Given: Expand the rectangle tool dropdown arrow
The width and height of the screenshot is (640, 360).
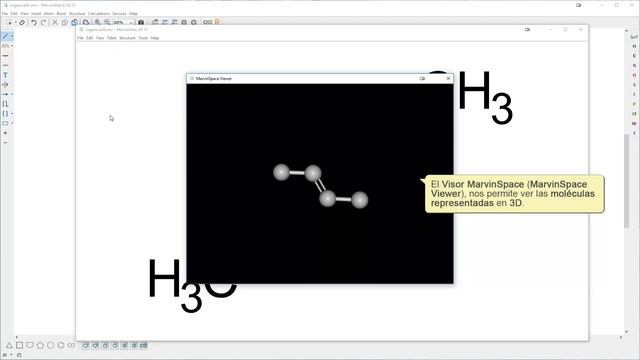Looking at the screenshot, I should point(12,123).
